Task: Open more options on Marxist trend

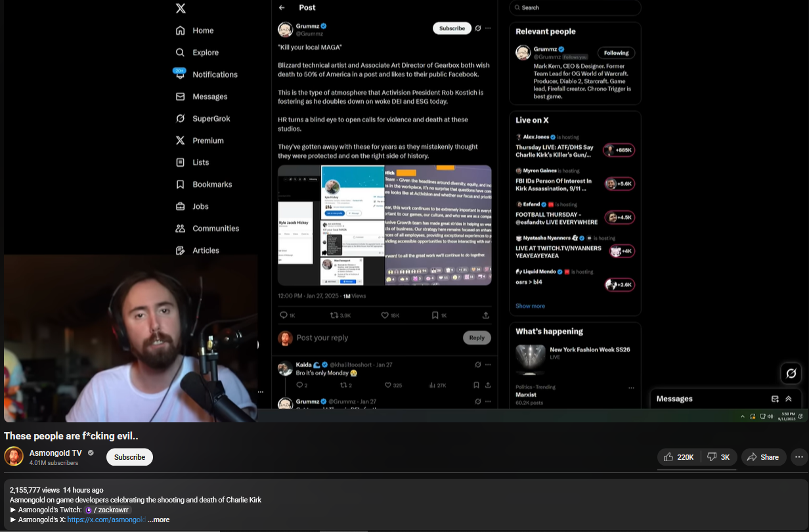Action: (x=631, y=388)
